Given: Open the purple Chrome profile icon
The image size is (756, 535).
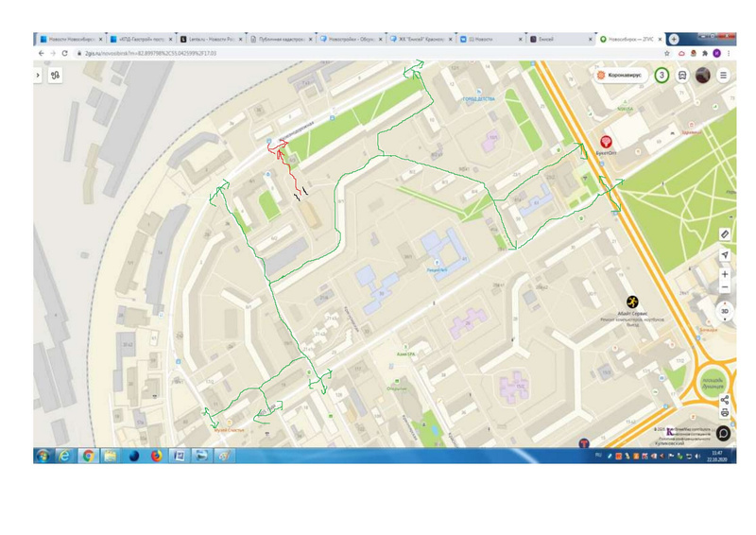Looking at the screenshot, I should pos(717,53).
